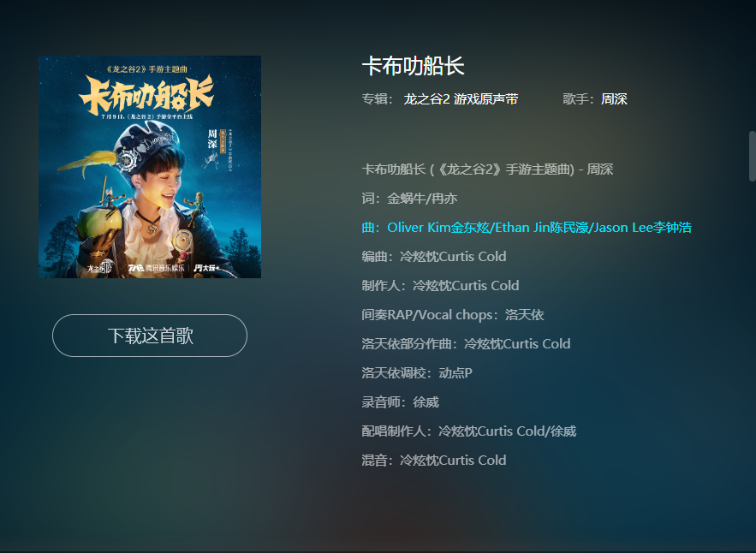Click the line 配唱制作人：冷炫忱Curtis Cold/徐威

(x=469, y=431)
